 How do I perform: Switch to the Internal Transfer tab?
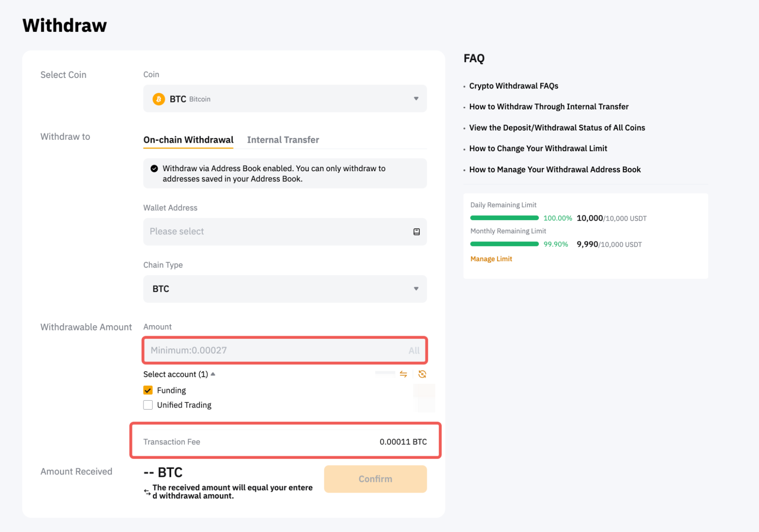[283, 140]
